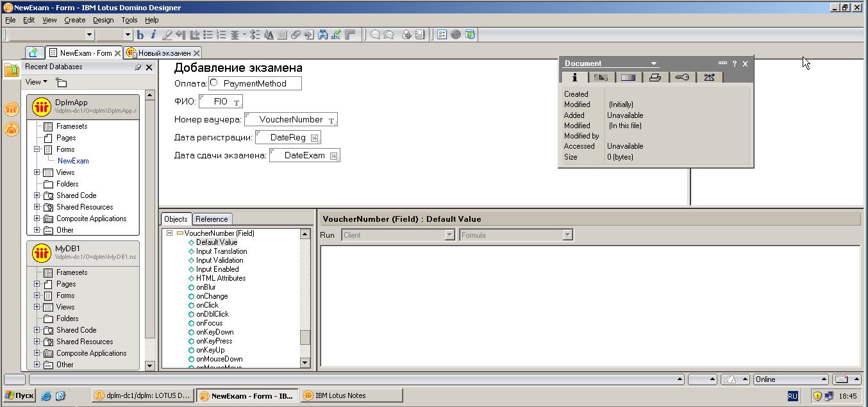Viewport: 868px width, 407px height.
Task: Open find with the binoculars icon
Action: tap(322, 35)
